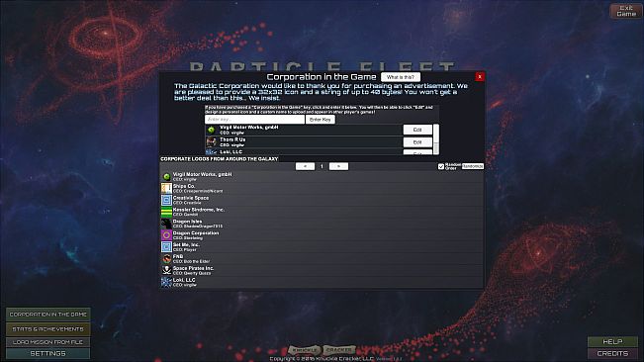The height and width of the screenshot is (362, 644).
Task: Open Corporation in the Game menu
Action: pyautogui.click(x=48, y=315)
